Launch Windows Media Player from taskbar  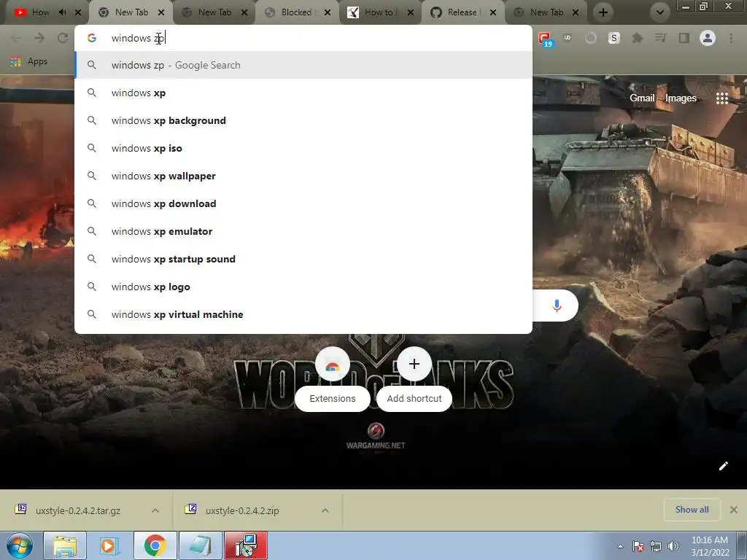[x=109, y=545]
